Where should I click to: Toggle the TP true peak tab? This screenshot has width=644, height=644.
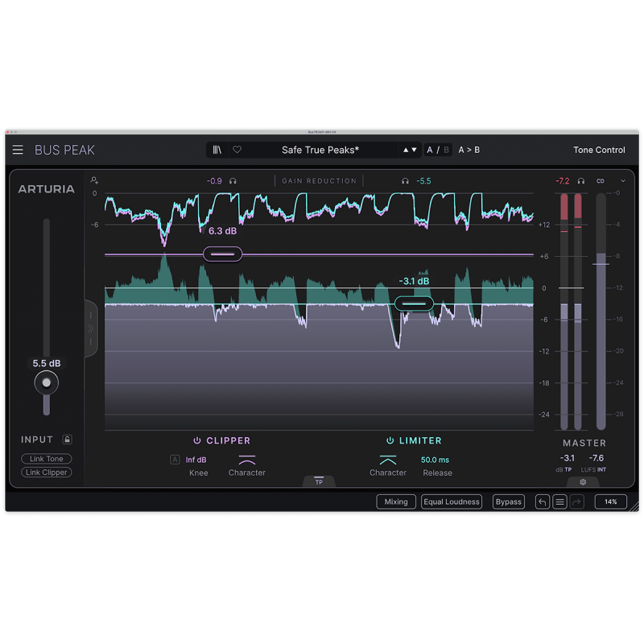[319, 481]
